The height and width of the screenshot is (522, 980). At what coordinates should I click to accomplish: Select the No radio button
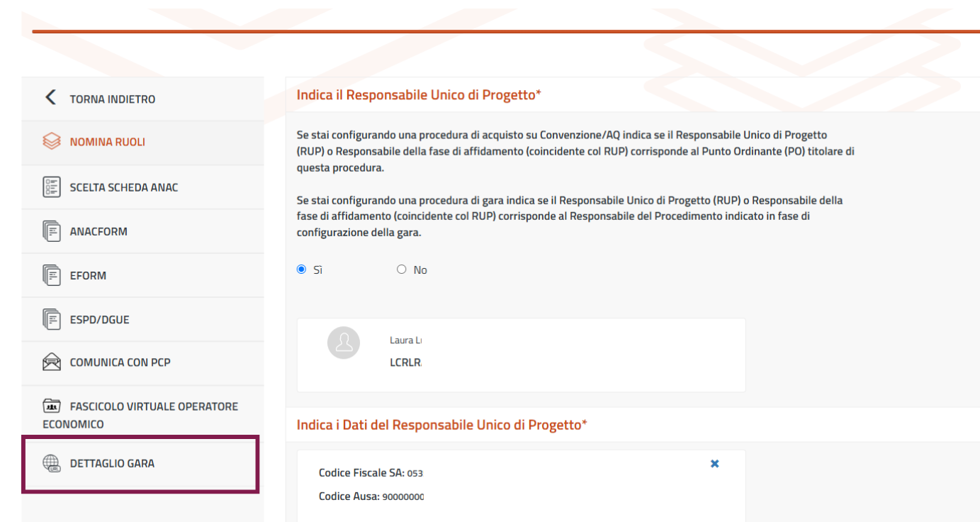tap(402, 270)
